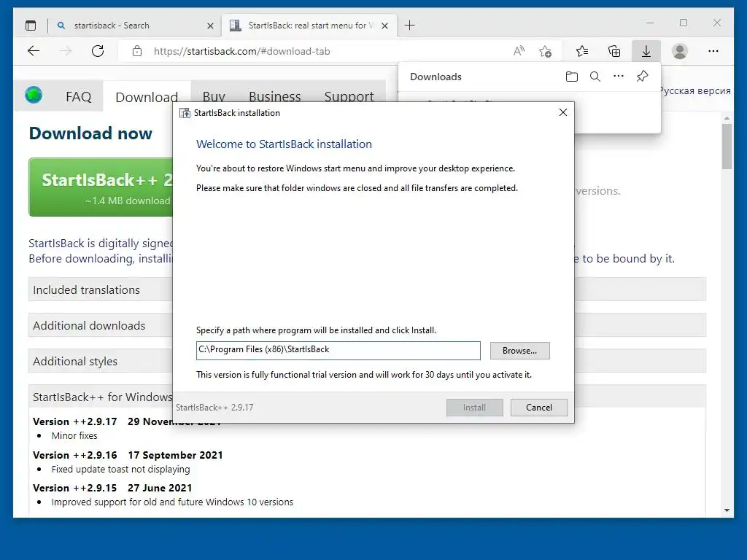Image resolution: width=747 pixels, height=560 pixels.
Task: Open a new tab with the plus button
Action: (x=410, y=26)
